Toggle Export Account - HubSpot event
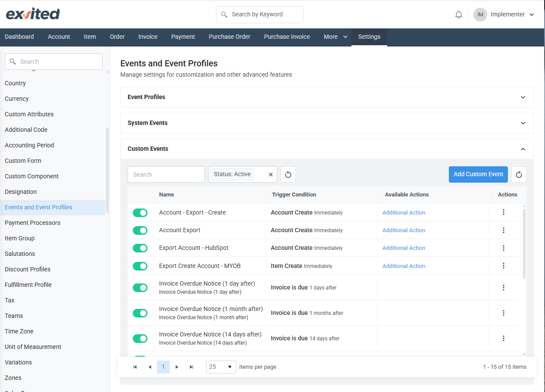 [140, 248]
